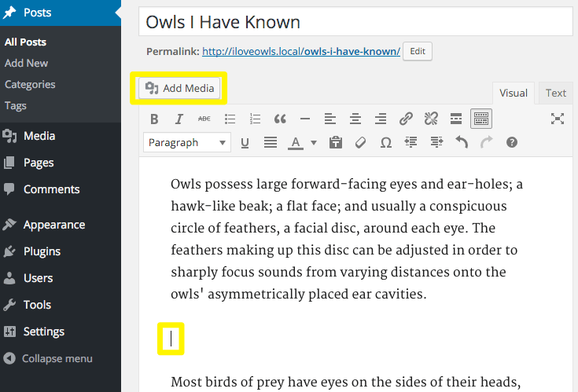This screenshot has height=392, width=578.
Task: Align text left
Action: [330, 119]
